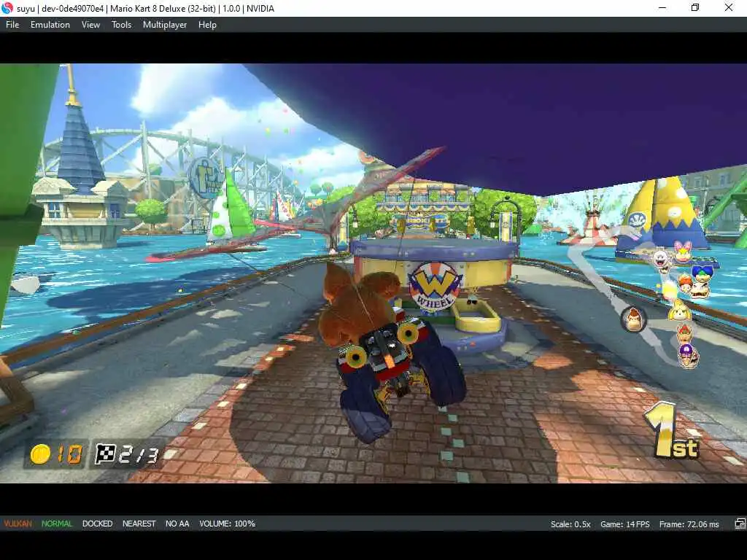The width and height of the screenshot is (747, 560).
Task: Change the NEAREST scaling filter button
Action: point(139,524)
